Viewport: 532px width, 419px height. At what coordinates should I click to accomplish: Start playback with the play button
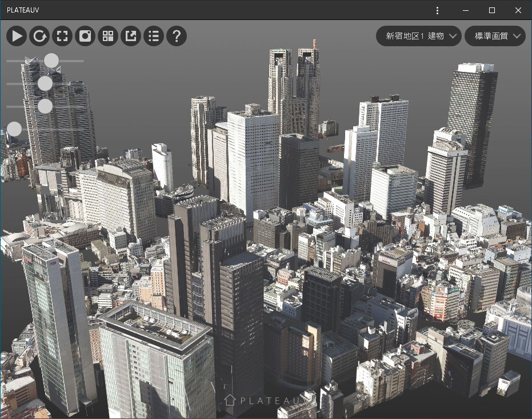pyautogui.click(x=16, y=36)
